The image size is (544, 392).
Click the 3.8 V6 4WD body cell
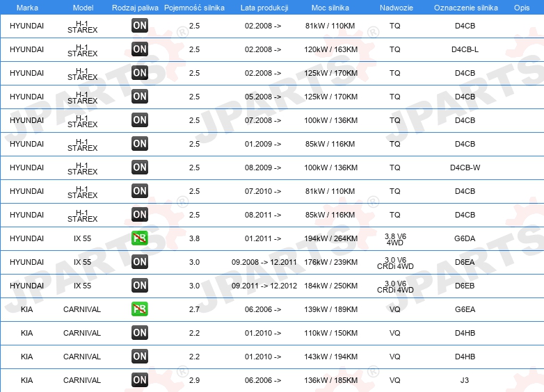point(395,239)
